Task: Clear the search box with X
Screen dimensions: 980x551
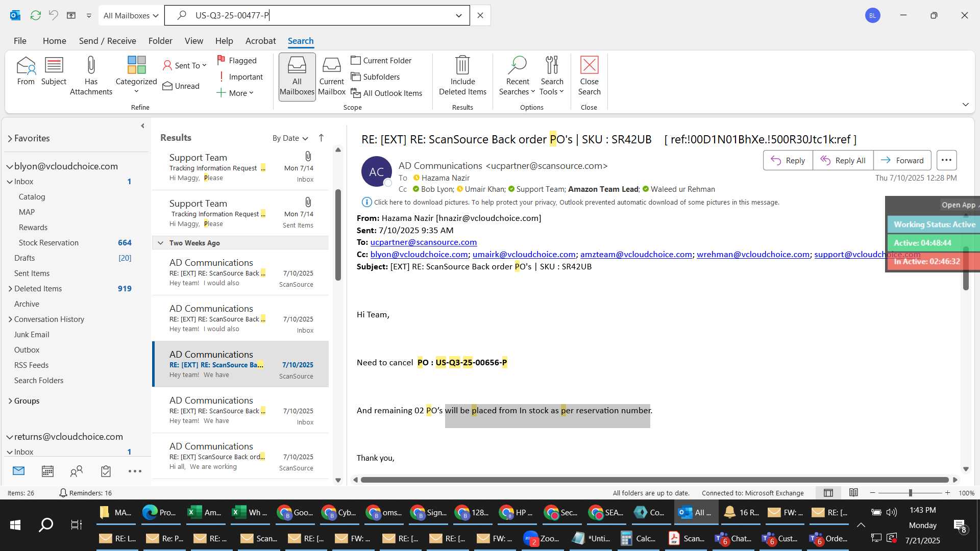Action: [x=480, y=15]
